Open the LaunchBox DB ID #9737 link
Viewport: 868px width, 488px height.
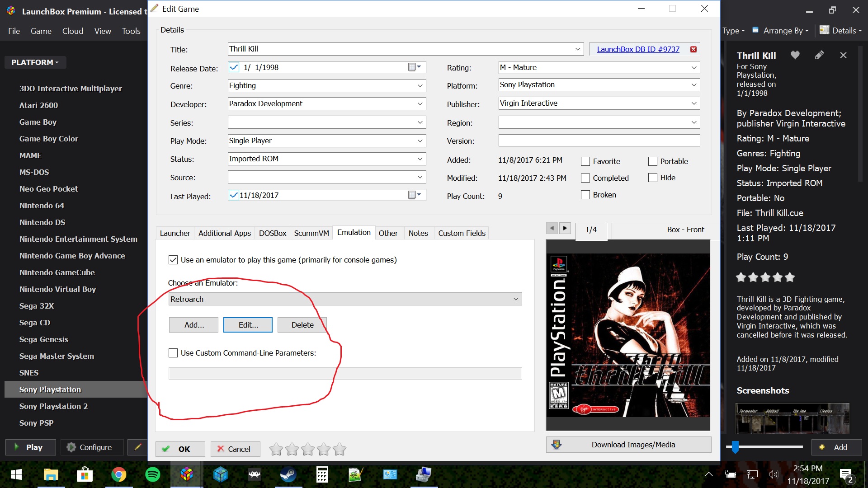tap(638, 49)
